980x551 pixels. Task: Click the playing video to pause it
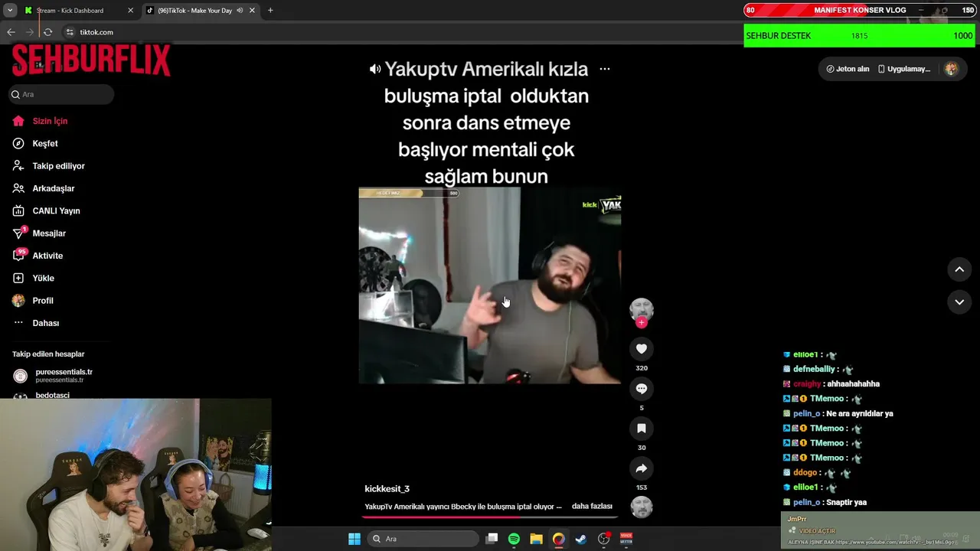490,285
